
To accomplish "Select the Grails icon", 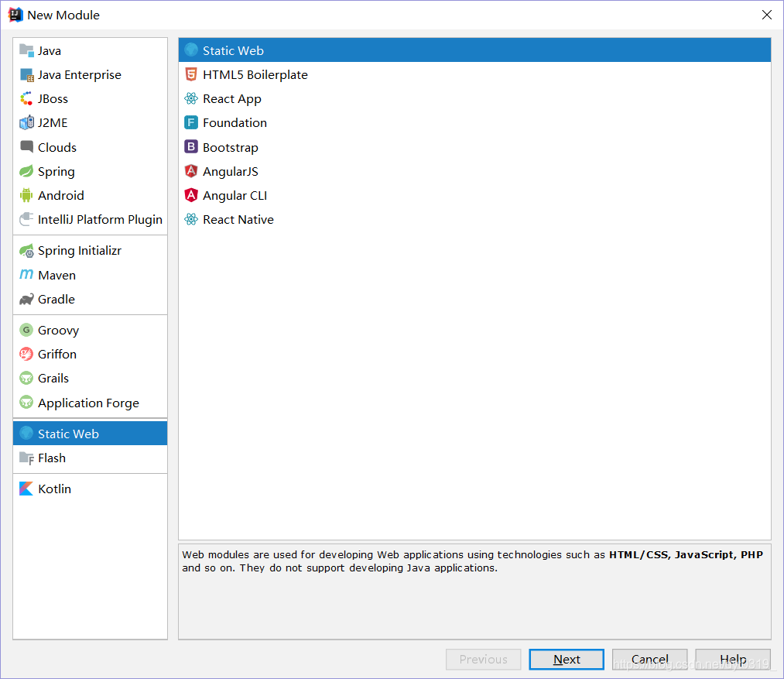I will [x=26, y=379].
